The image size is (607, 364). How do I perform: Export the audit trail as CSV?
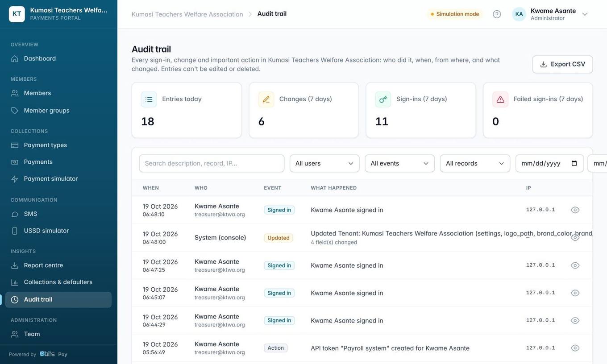point(562,64)
